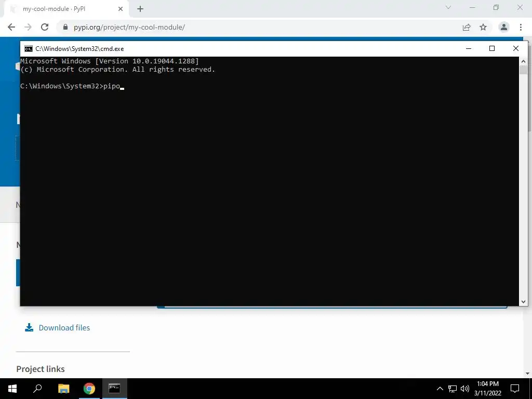This screenshot has width=532, height=399.
Task: Open Chrome tab search chevron
Action: tap(448, 7)
